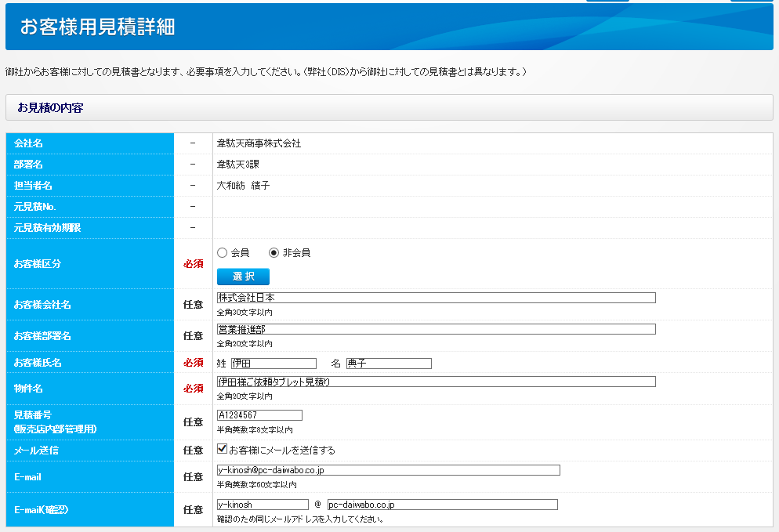This screenshot has height=532, width=779.
Task: Click the blue 選択 button
Action: (x=243, y=276)
